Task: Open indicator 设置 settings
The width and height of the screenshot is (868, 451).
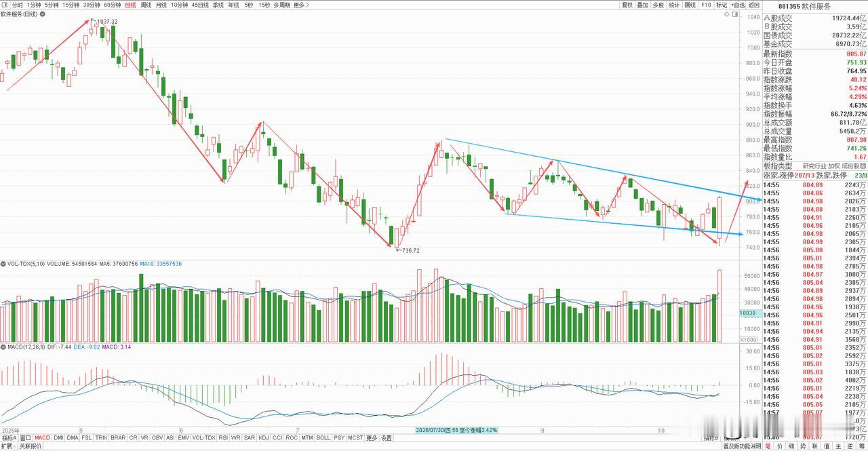Action: [387, 438]
